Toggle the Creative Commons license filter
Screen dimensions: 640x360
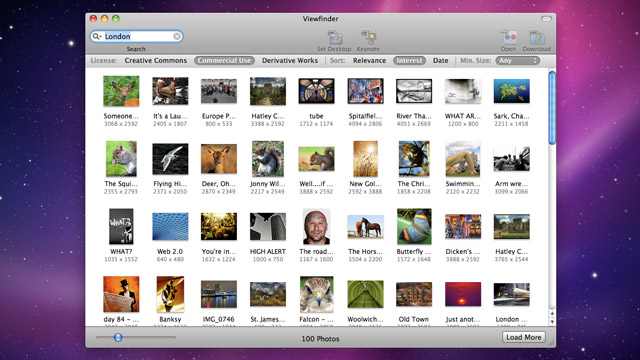(156, 60)
